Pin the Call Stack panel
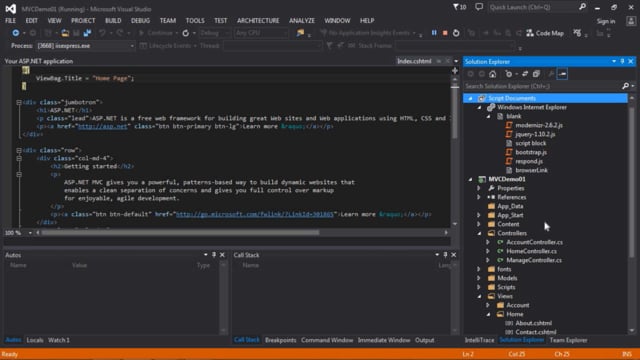The image size is (640, 360). (445, 255)
